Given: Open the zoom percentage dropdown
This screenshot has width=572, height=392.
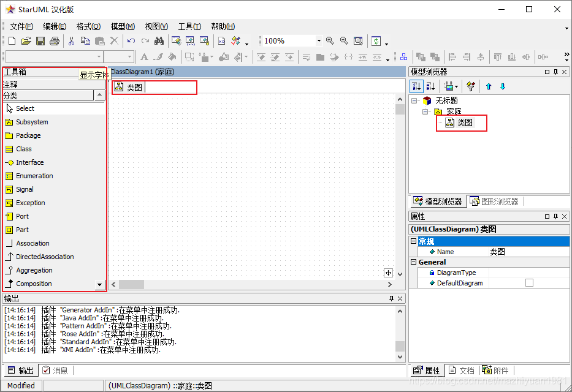Looking at the screenshot, I should (319, 41).
